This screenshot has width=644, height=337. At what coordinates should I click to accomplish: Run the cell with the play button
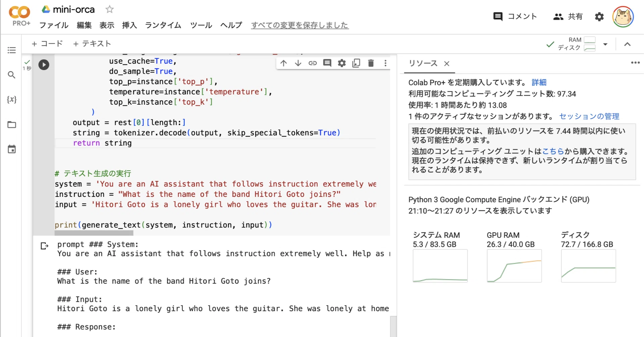pos(44,65)
